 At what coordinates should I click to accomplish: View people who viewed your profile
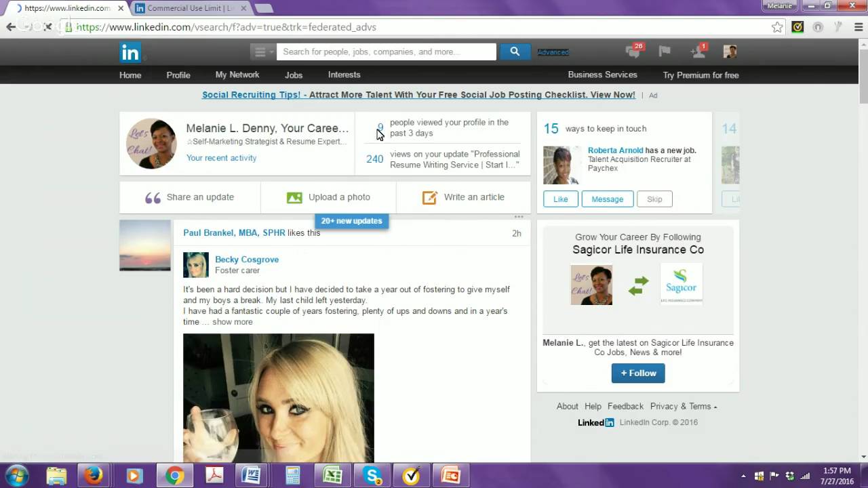(x=443, y=127)
